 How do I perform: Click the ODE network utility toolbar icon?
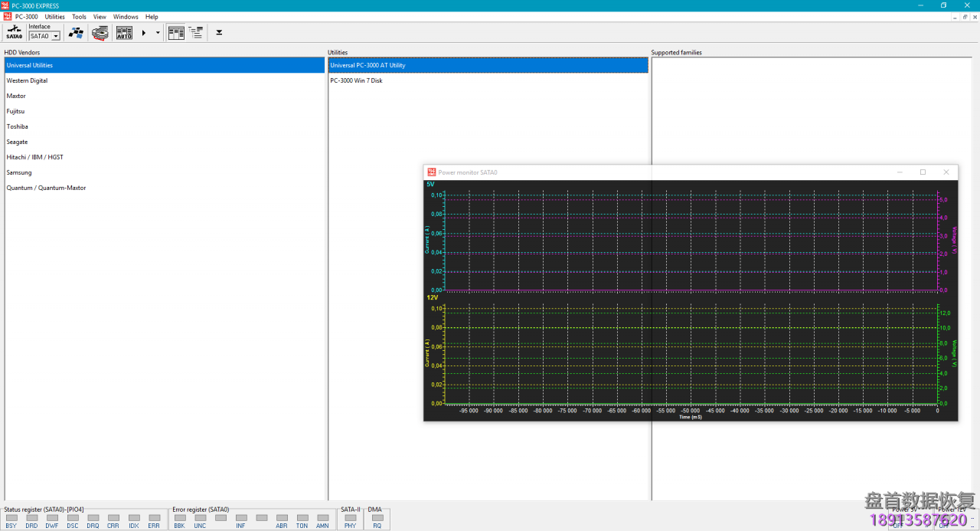(x=76, y=32)
